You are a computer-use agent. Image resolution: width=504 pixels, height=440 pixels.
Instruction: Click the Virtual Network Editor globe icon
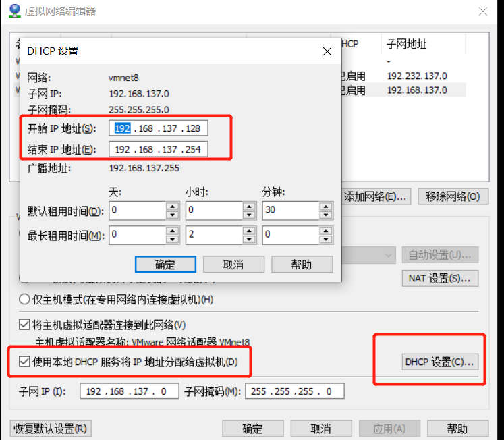point(14,11)
